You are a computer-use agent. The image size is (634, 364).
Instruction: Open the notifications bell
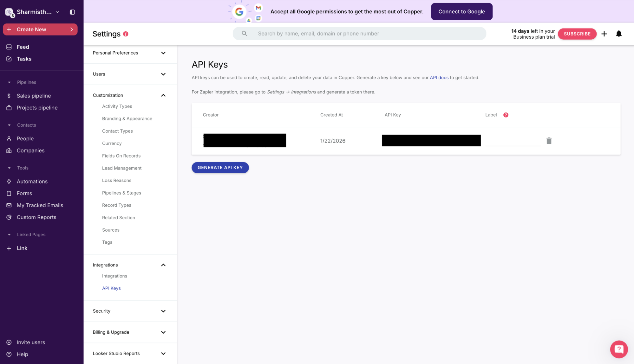tap(618, 34)
